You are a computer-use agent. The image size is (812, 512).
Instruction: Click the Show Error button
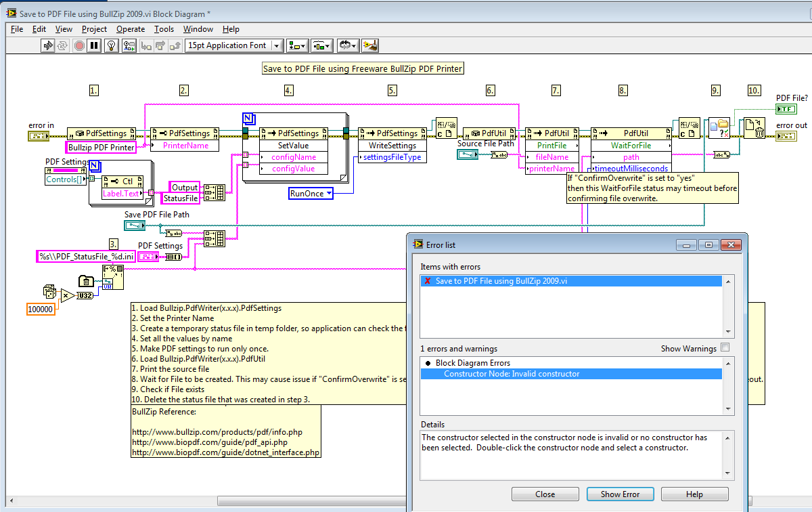pyautogui.click(x=620, y=494)
